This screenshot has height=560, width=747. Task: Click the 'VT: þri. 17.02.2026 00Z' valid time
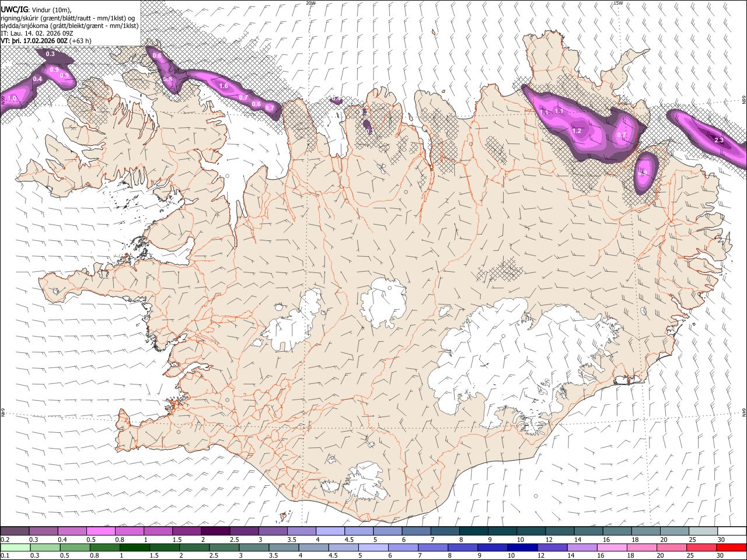(34, 41)
